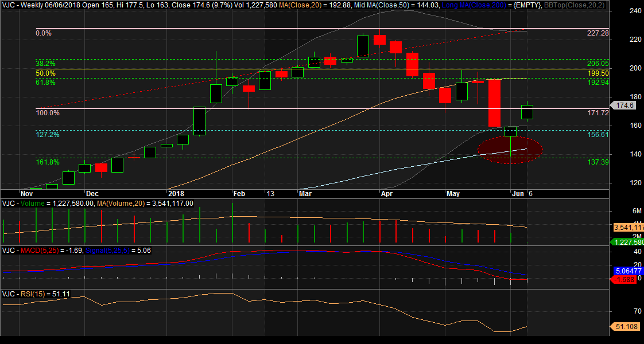Image resolution: width=644 pixels, height=344 pixels.
Task: Select the 227.28 Fibonacci price value
Action: [598, 33]
